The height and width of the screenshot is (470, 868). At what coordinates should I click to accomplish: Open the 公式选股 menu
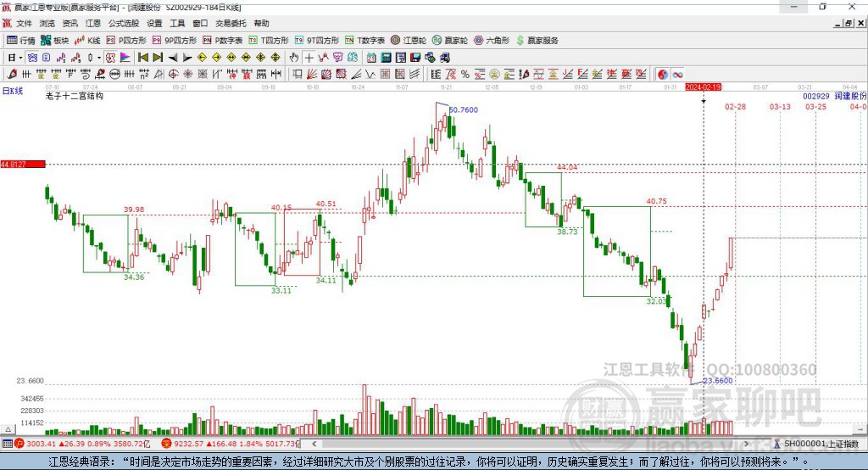point(124,23)
